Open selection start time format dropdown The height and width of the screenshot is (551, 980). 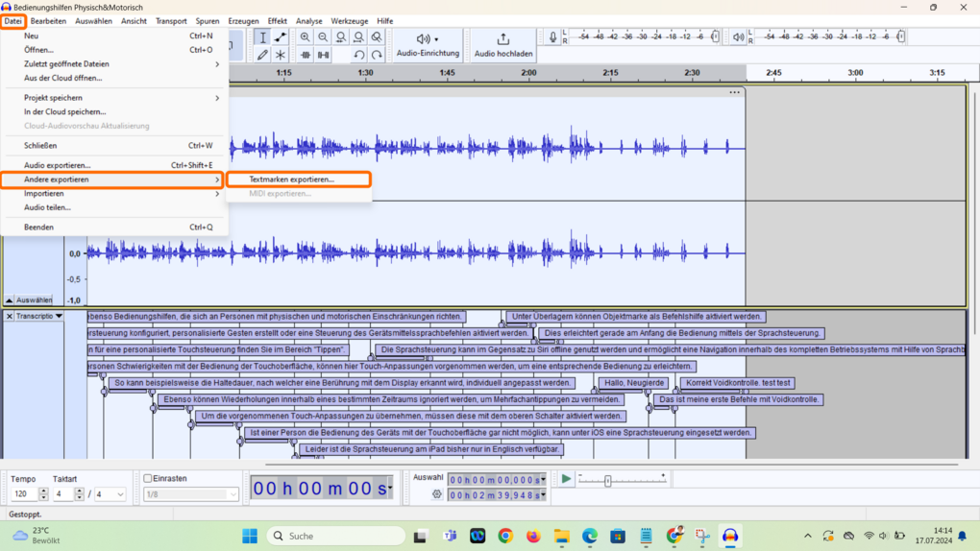pyautogui.click(x=543, y=480)
